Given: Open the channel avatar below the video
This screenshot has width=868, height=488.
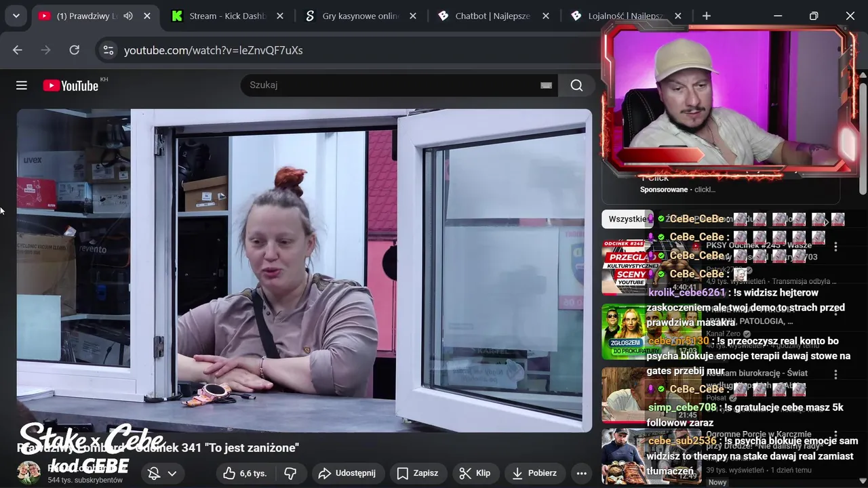Looking at the screenshot, I should 28,473.
